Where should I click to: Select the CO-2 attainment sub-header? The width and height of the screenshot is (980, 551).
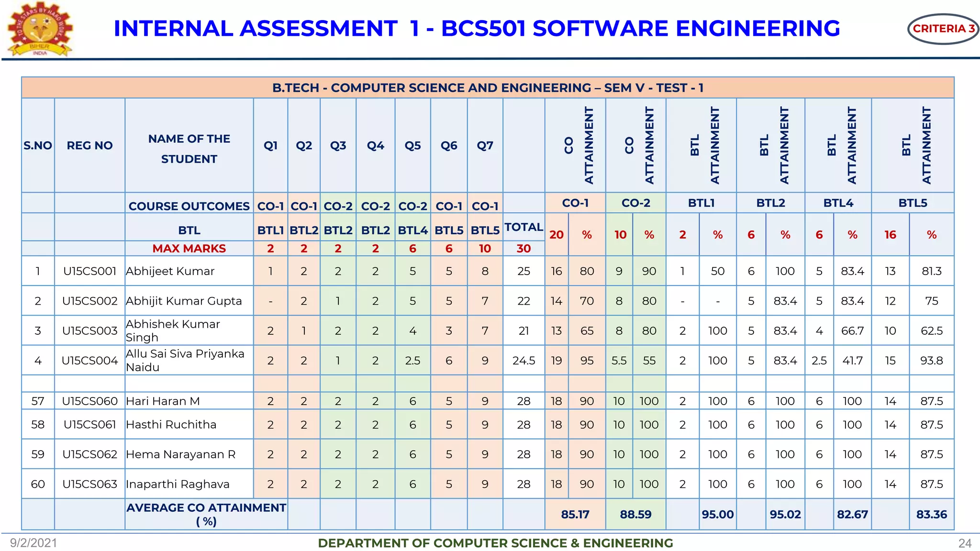(635, 203)
